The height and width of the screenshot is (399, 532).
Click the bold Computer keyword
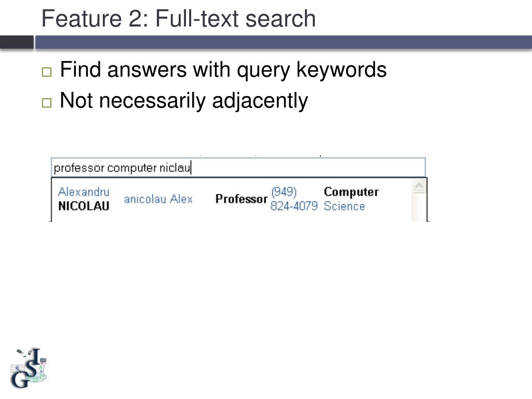351,192
